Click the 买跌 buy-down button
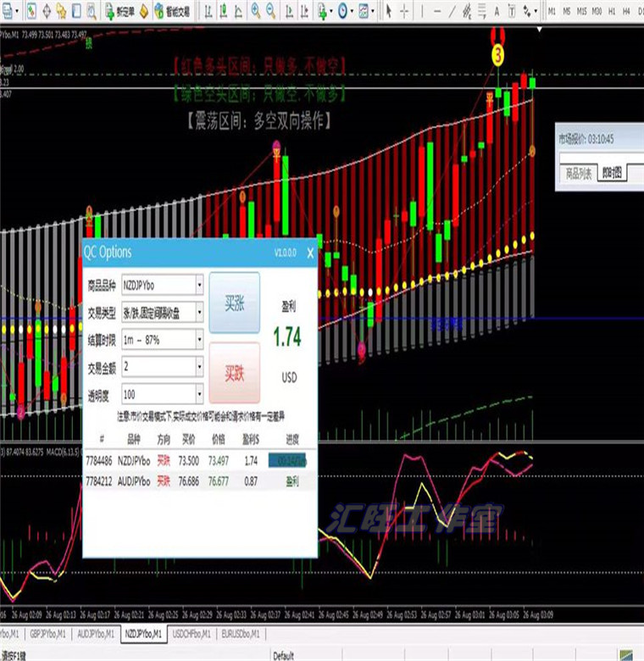Viewport: 644px width, 661px height. 235,373
